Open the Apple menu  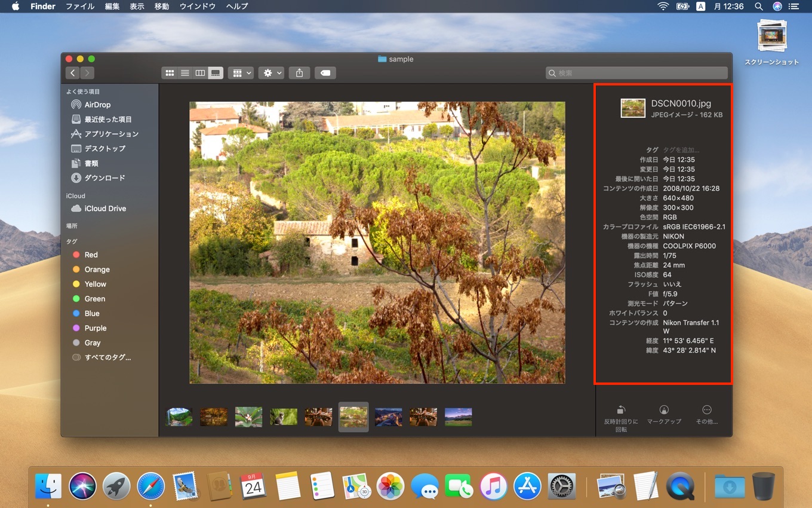[x=16, y=6]
